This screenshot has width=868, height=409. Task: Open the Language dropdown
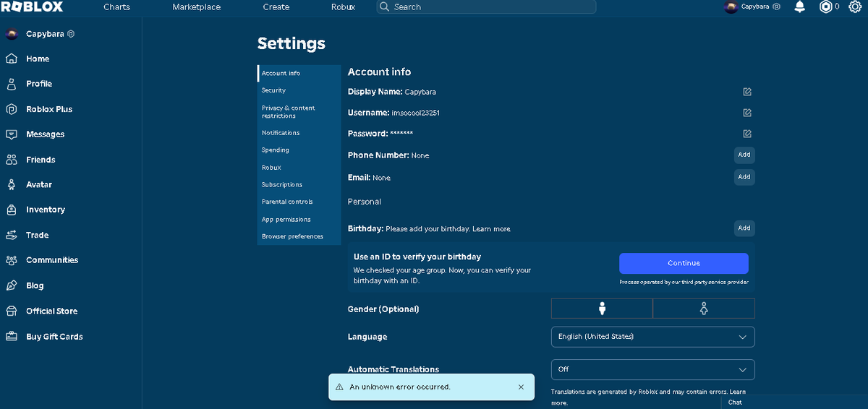click(653, 337)
